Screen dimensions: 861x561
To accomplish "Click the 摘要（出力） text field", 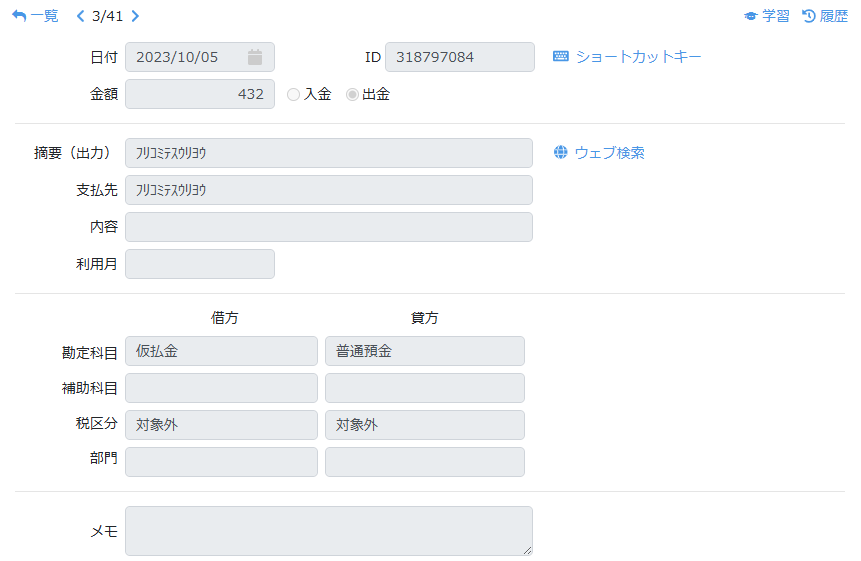I will pos(328,153).
